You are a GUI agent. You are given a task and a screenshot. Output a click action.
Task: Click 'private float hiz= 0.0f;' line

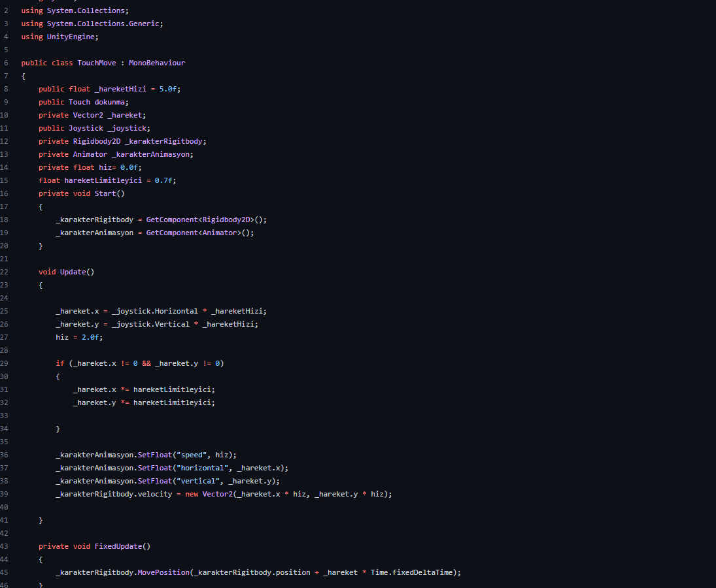(90, 167)
